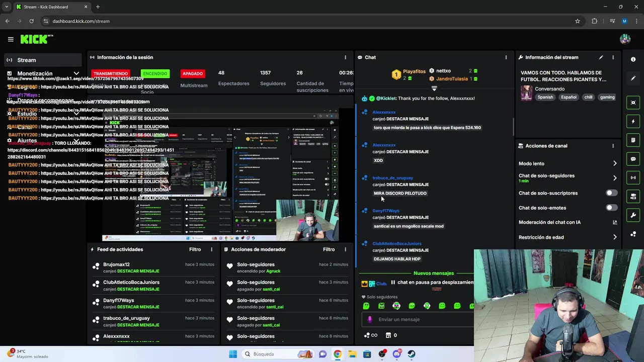Toggle the channel actions camera icon in sidebar

pyautogui.click(x=633, y=196)
